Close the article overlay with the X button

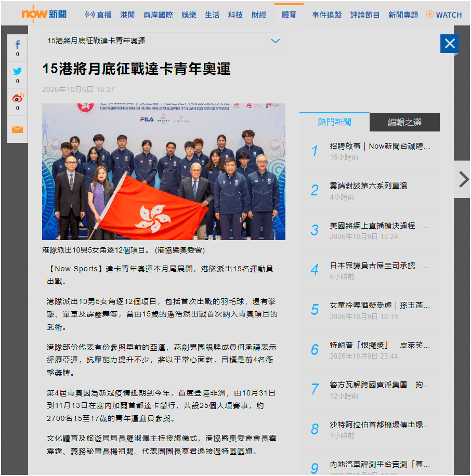(450, 44)
